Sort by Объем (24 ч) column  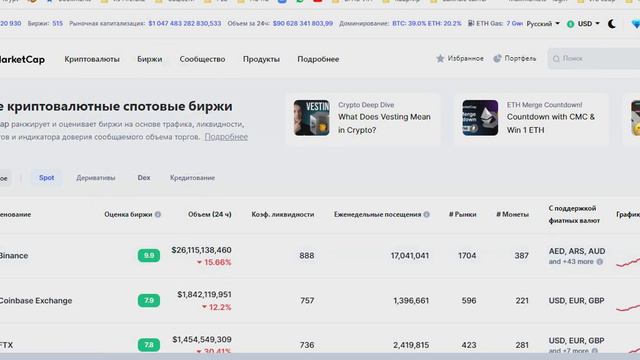[x=209, y=214]
